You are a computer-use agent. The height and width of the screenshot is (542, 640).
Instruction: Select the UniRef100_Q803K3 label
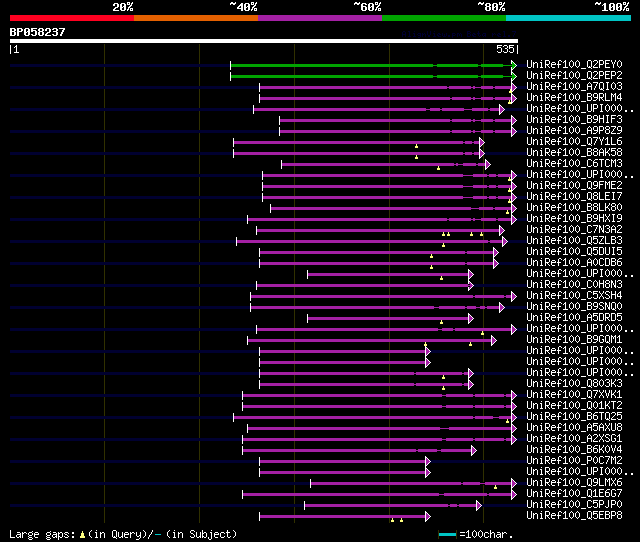574,384
